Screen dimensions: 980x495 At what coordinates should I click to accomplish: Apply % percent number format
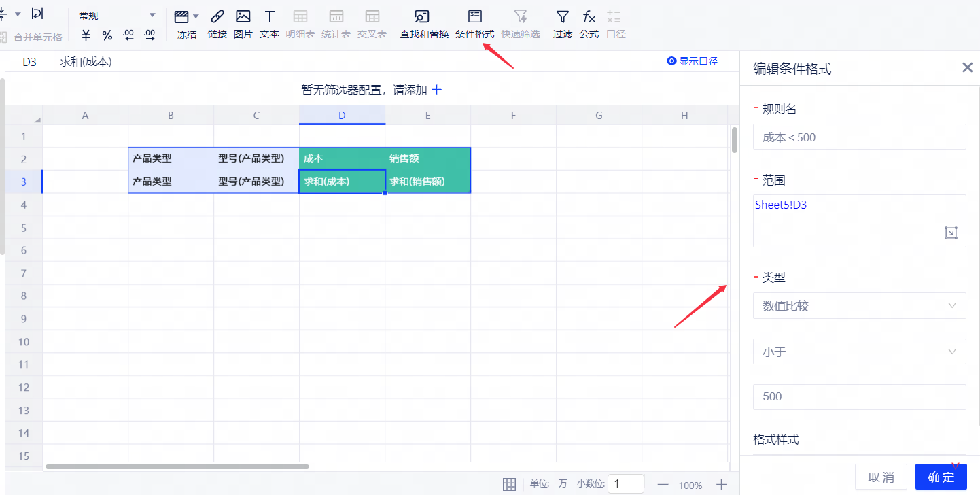(107, 35)
